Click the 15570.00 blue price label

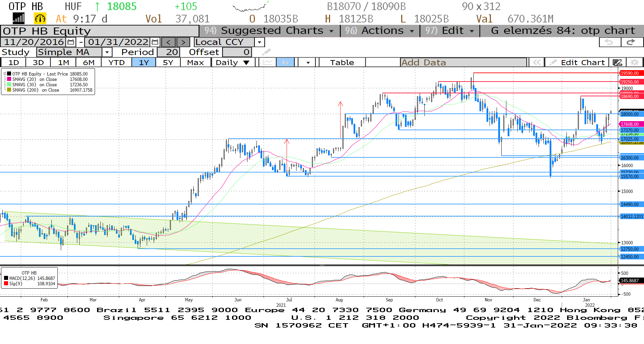tap(631, 177)
